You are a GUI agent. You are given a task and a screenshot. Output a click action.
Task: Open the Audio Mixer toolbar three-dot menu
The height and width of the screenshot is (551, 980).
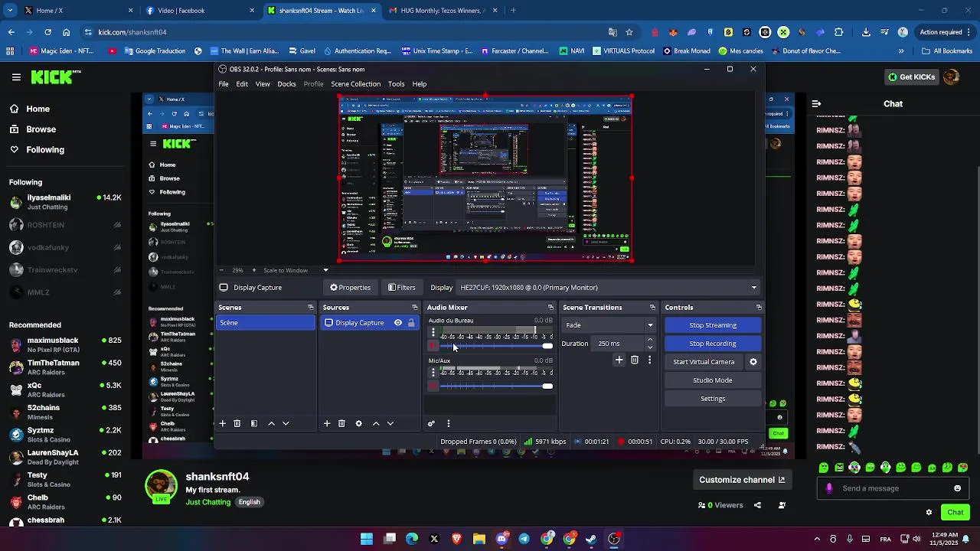449,423
